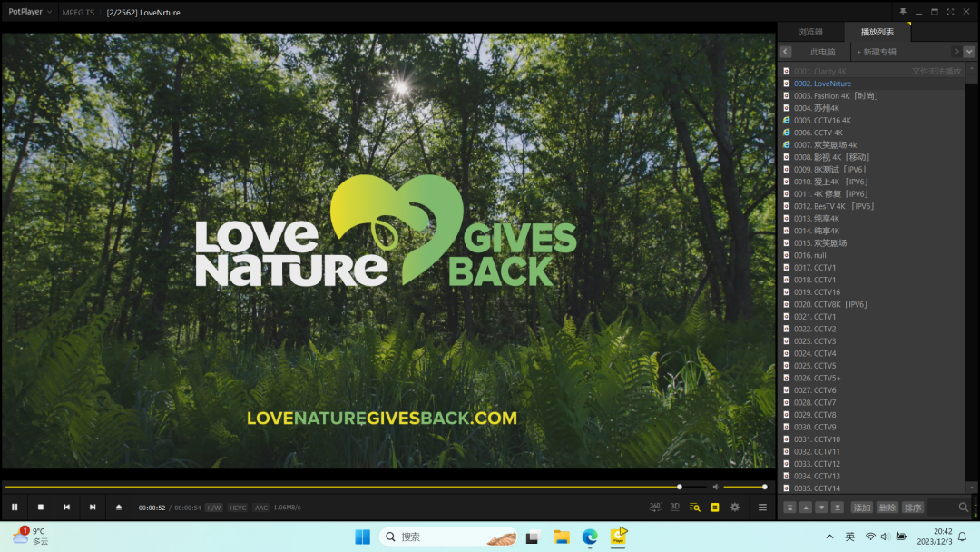Click the PotPlayer taskbar icon
The height and width of the screenshot is (552, 980).
click(618, 537)
